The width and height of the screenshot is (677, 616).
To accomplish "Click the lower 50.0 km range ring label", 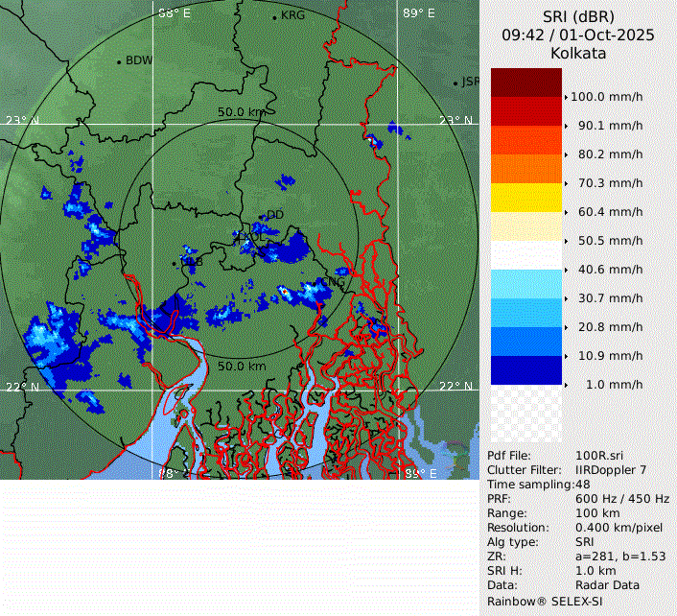I will click(242, 366).
